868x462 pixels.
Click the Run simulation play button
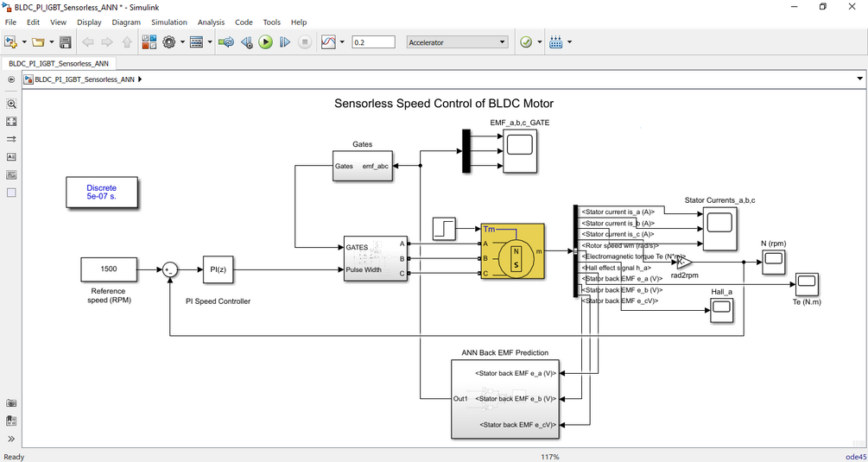[266, 42]
